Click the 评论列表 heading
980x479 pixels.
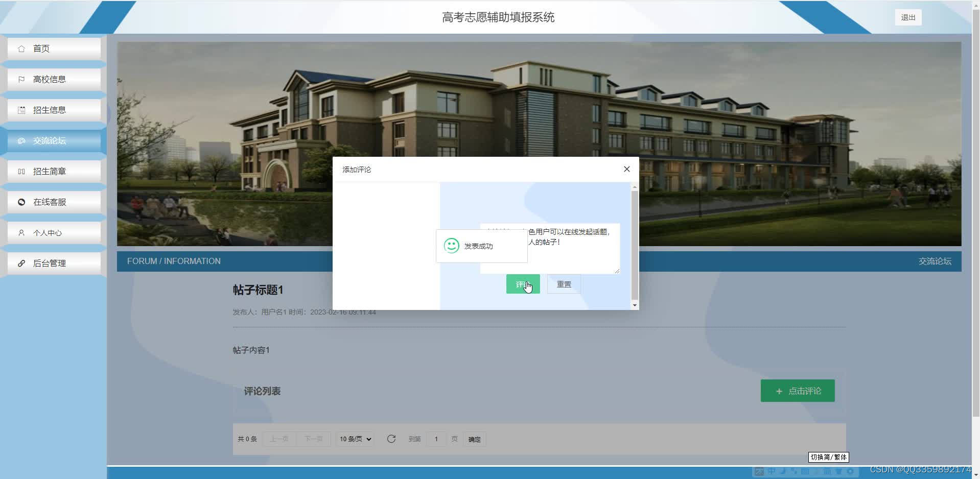[262, 391]
